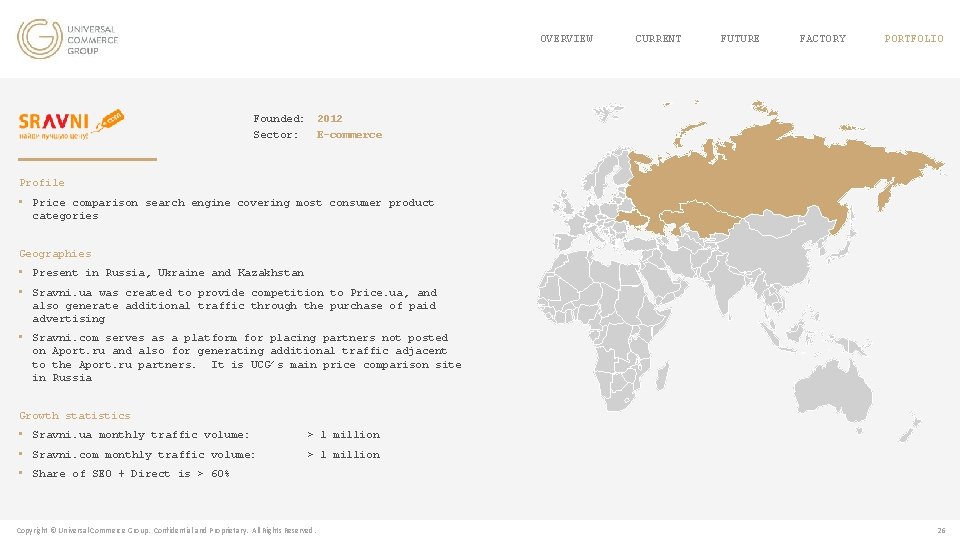Click the Founded: label
Image resolution: width=960 pixels, height=540 pixels.
(279, 119)
